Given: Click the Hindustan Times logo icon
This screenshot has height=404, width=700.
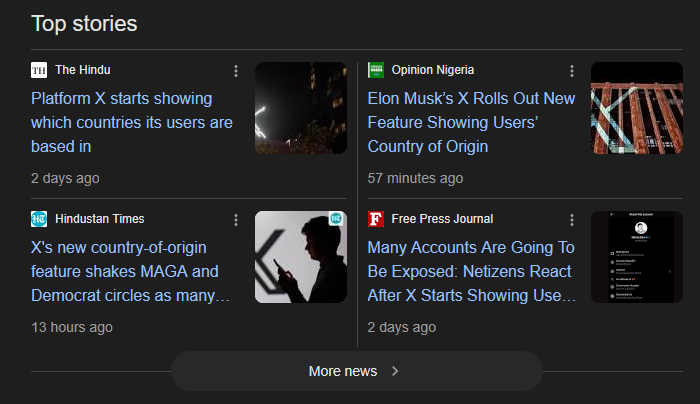Looking at the screenshot, I should 39,219.
